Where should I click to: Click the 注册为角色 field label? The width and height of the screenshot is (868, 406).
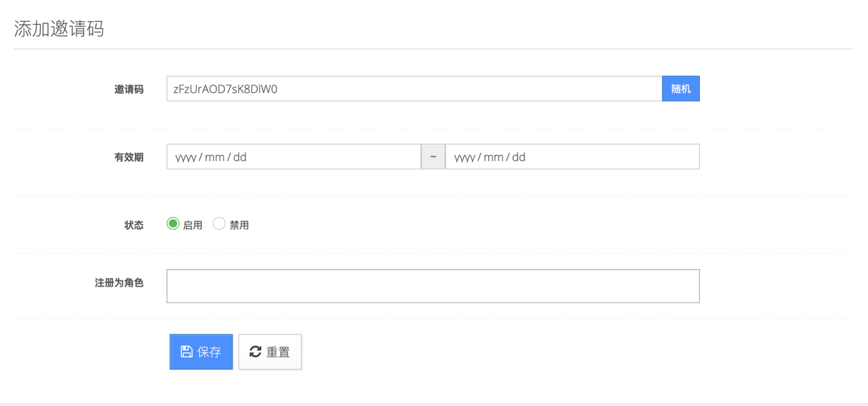coord(119,283)
